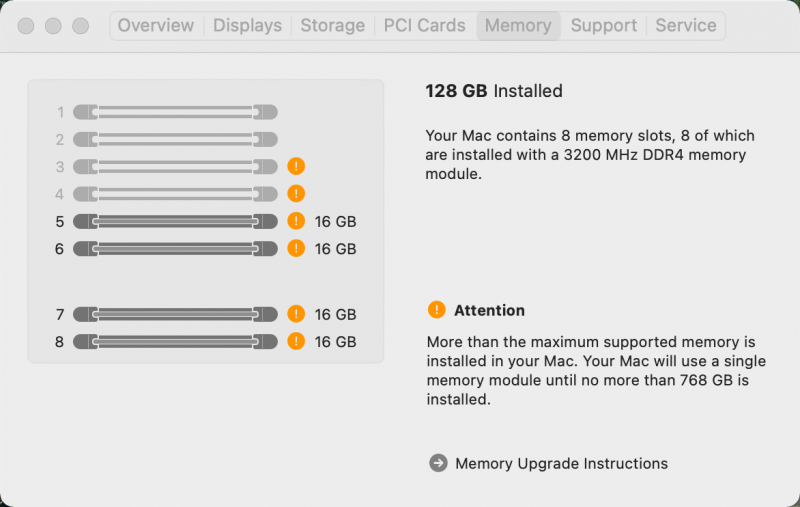Switch to the Overview tab
Screen dimensions: 800x507
point(155,26)
